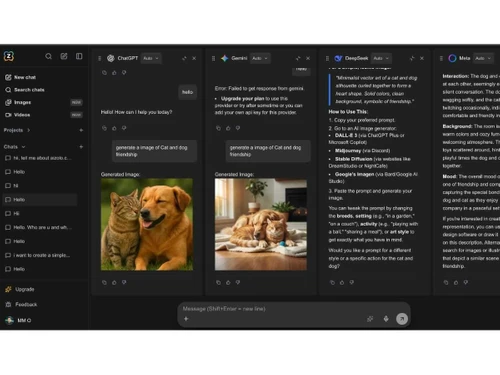
Task: Expand the DeepSeek panel
Action: [x=412, y=58]
